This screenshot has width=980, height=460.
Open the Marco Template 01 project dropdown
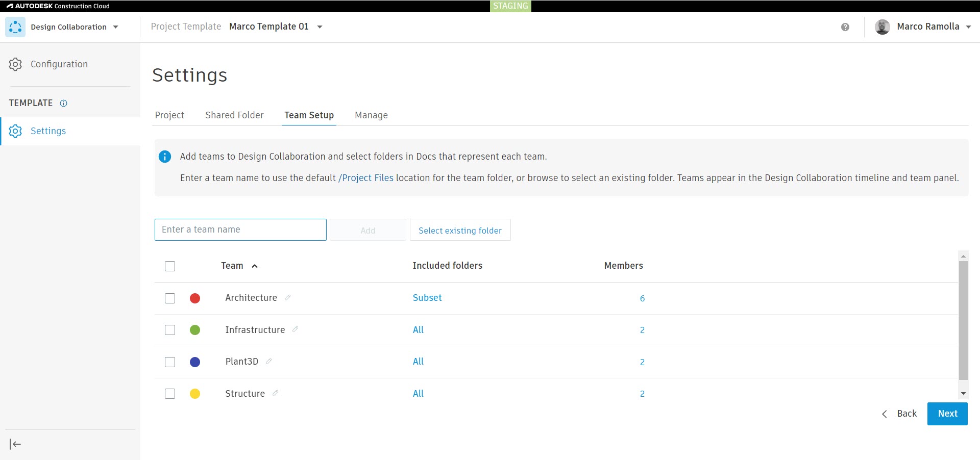tap(320, 27)
